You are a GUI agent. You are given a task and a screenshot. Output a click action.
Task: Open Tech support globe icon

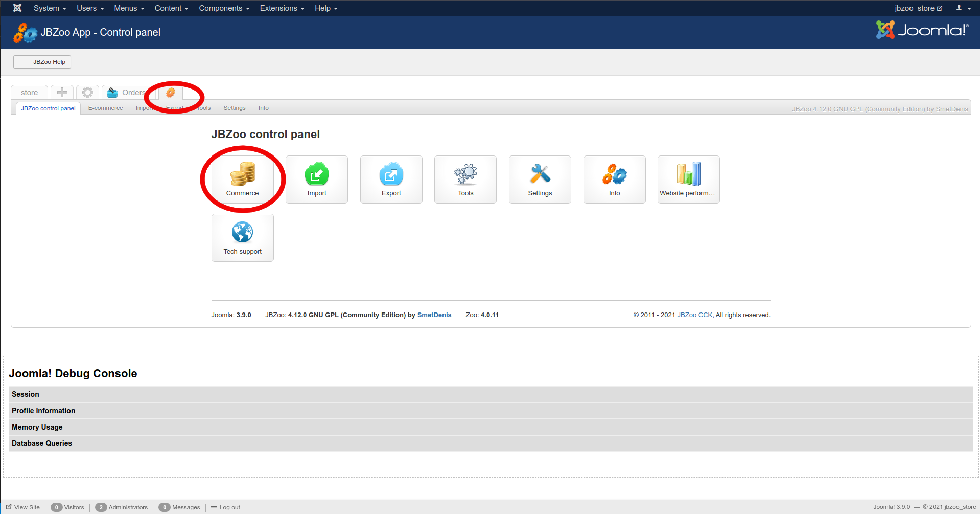point(243,238)
